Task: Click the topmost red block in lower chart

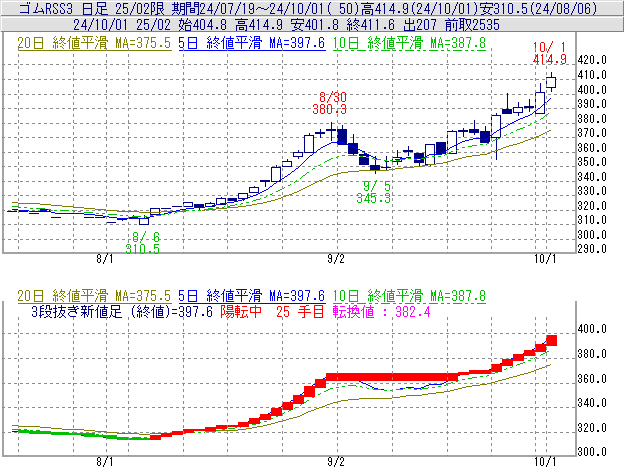Action: point(552,341)
